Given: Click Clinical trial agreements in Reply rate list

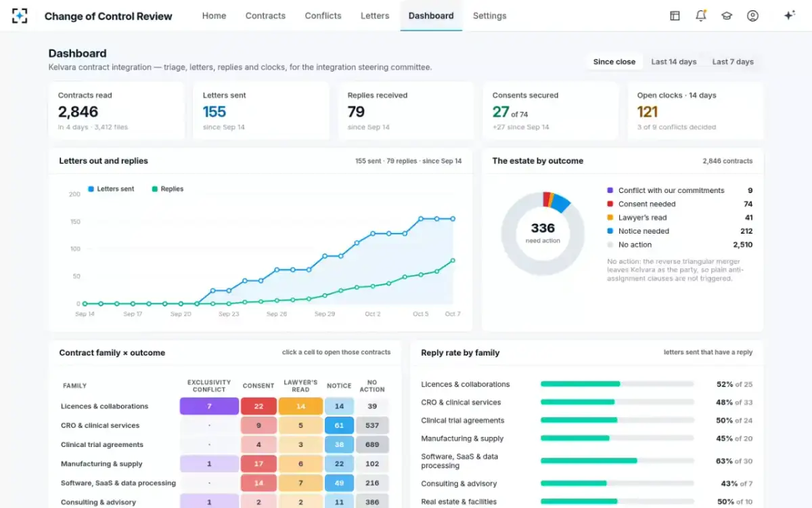Looking at the screenshot, I should (x=462, y=420).
